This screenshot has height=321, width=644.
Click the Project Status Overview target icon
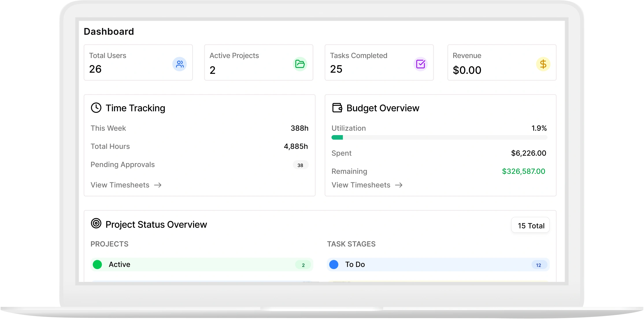(x=96, y=223)
